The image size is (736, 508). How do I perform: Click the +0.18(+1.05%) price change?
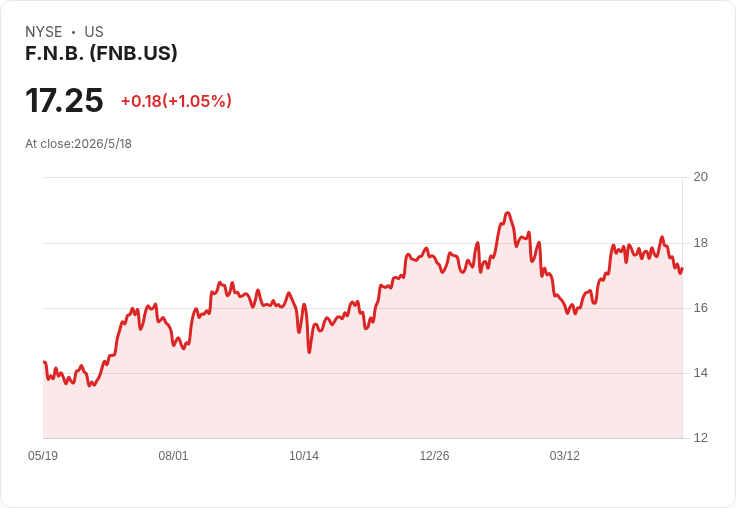click(176, 101)
